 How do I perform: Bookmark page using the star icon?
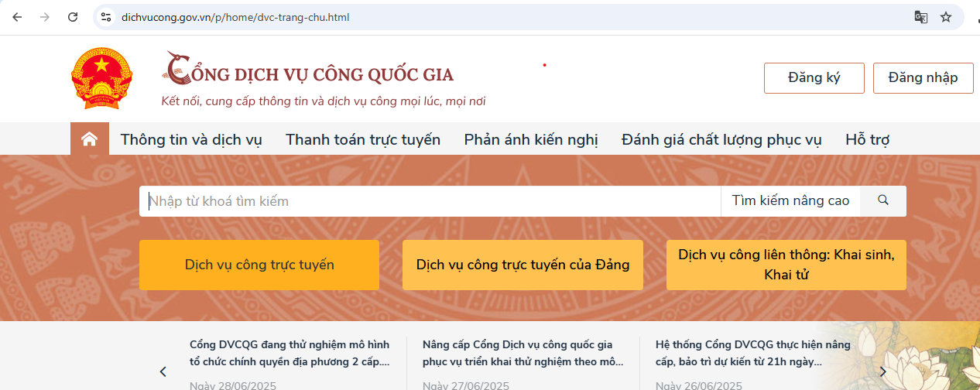click(946, 17)
